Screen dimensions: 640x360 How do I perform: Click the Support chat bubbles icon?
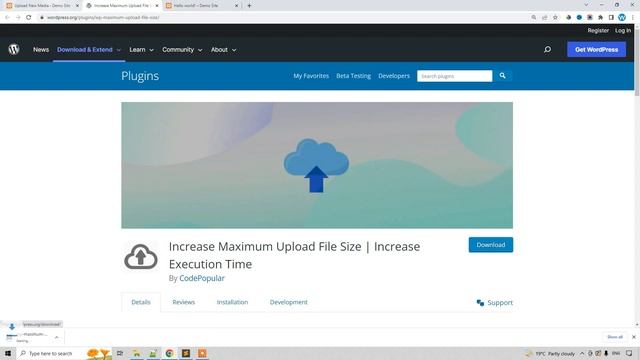480,302
